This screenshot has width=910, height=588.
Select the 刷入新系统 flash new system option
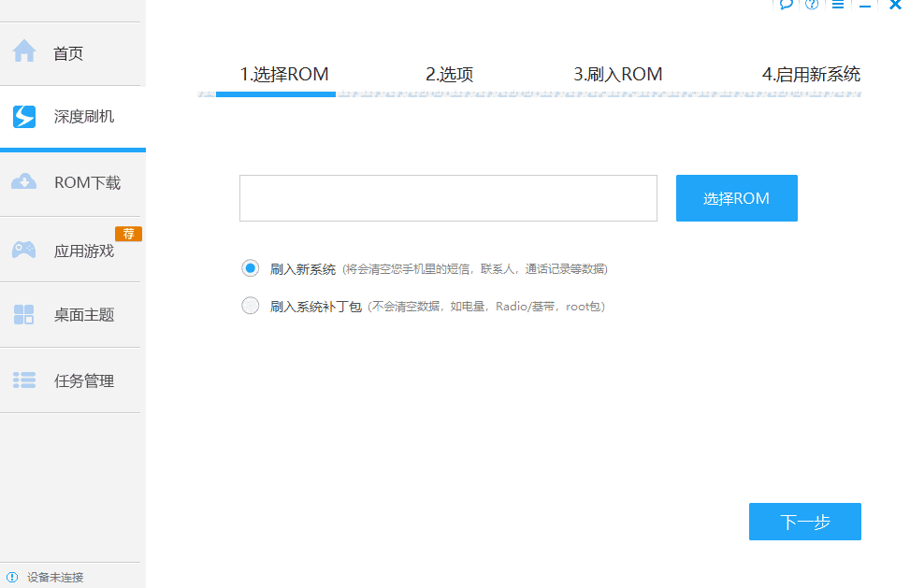tap(250, 268)
